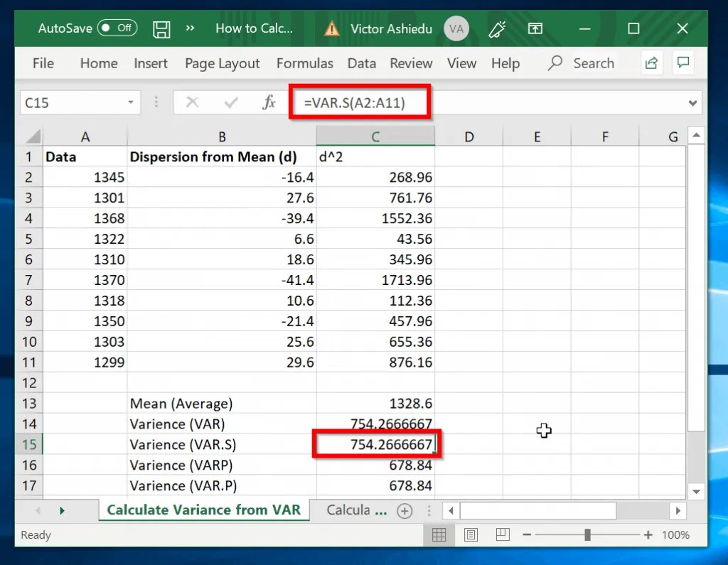
Task: Open the VA account avatar
Action: click(x=456, y=29)
